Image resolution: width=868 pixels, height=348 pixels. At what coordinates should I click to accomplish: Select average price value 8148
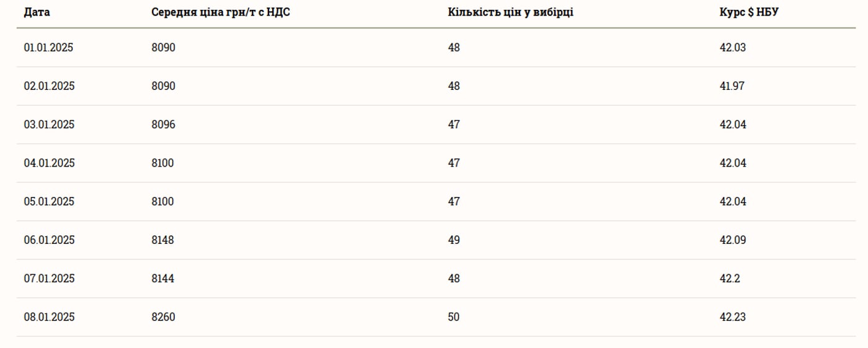[162, 240]
